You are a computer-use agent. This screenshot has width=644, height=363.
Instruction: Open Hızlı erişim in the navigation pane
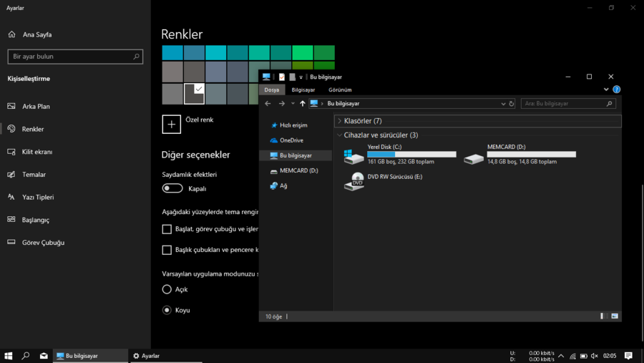[x=293, y=125]
